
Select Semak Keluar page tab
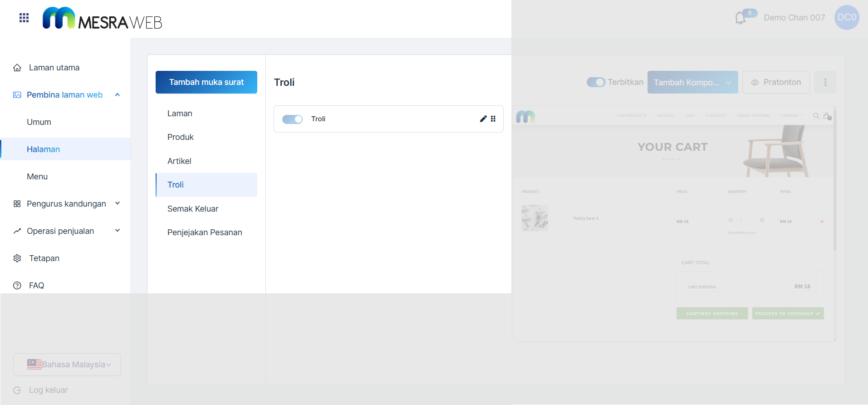(193, 209)
